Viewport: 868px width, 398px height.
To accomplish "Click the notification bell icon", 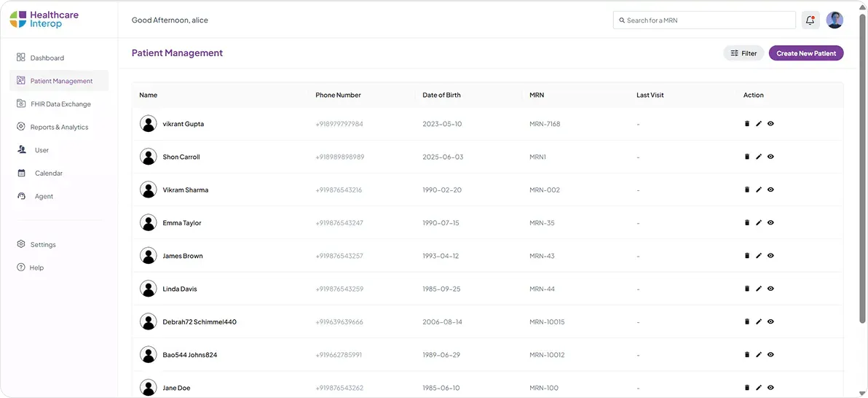I will pyautogui.click(x=810, y=20).
